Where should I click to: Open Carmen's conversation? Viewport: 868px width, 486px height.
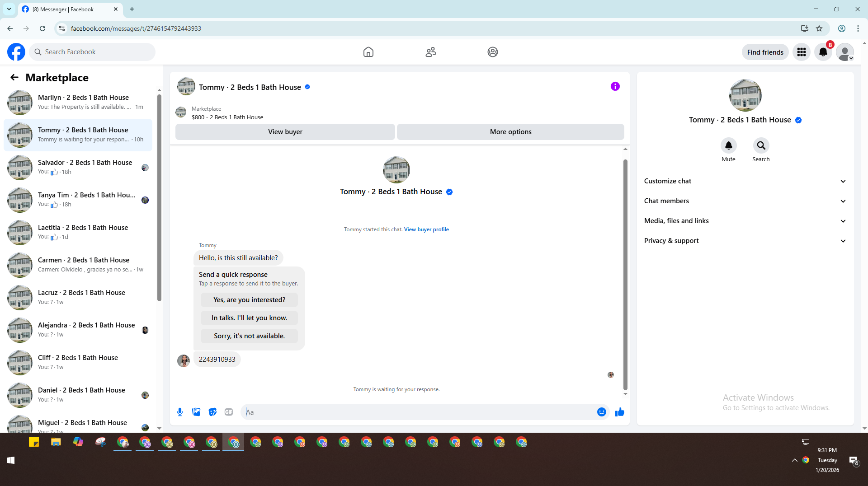tap(78, 265)
